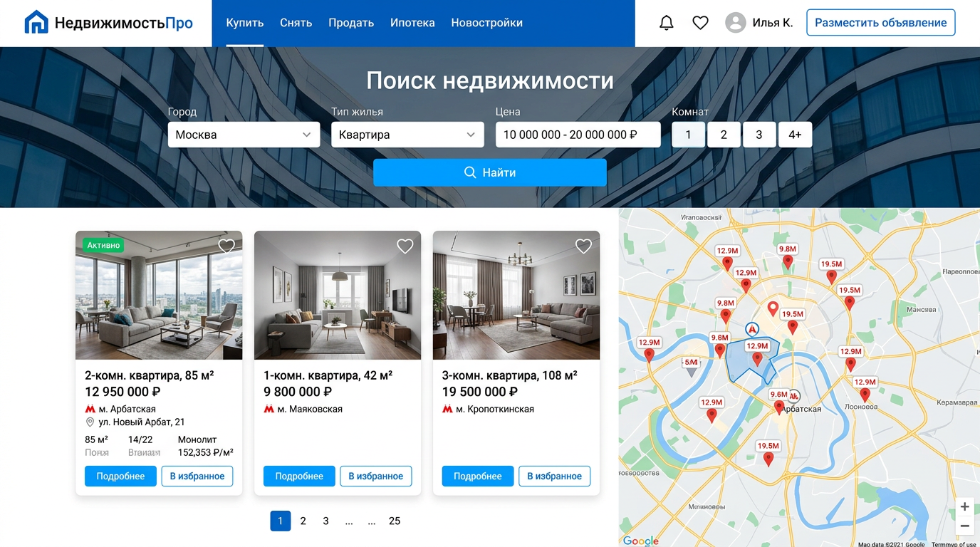The width and height of the screenshot is (980, 547).
Task: Click the white location pin on the map
Action: click(x=772, y=309)
